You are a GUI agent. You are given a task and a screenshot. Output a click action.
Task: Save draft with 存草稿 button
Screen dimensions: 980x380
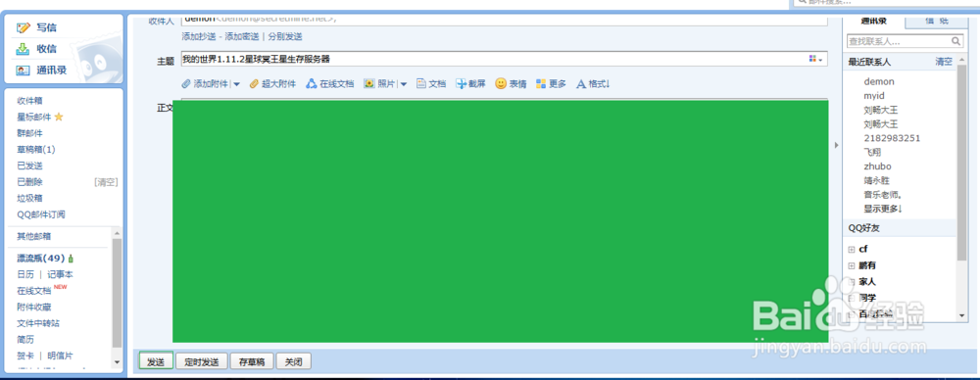[253, 361]
